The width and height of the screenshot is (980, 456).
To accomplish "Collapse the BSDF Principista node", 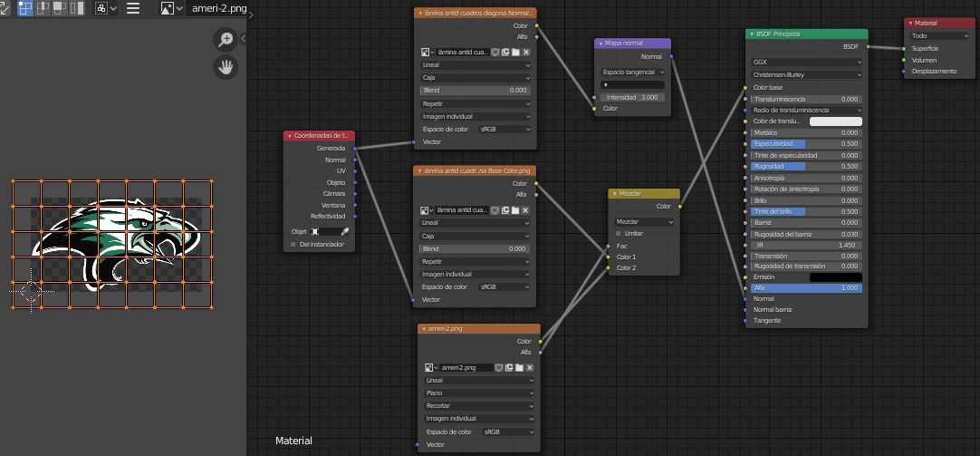I will pos(752,34).
